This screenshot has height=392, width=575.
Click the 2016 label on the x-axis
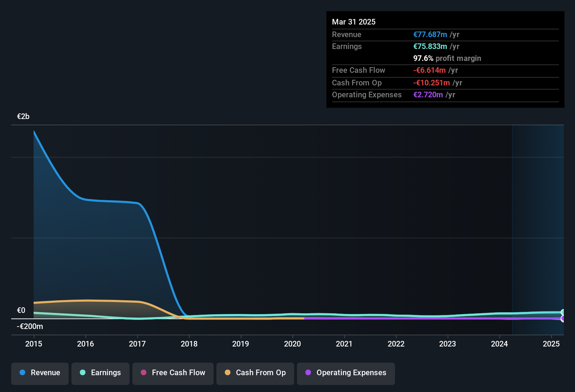point(85,344)
